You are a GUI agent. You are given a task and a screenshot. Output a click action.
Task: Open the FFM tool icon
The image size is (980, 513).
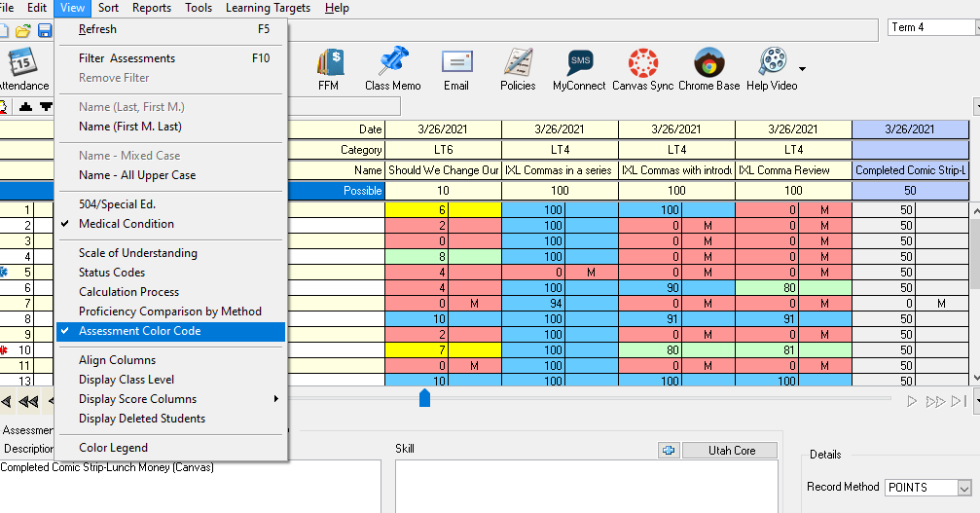(x=329, y=63)
